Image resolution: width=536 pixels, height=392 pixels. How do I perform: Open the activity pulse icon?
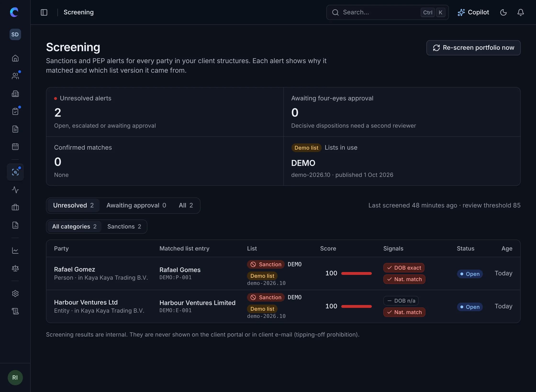tap(15, 190)
